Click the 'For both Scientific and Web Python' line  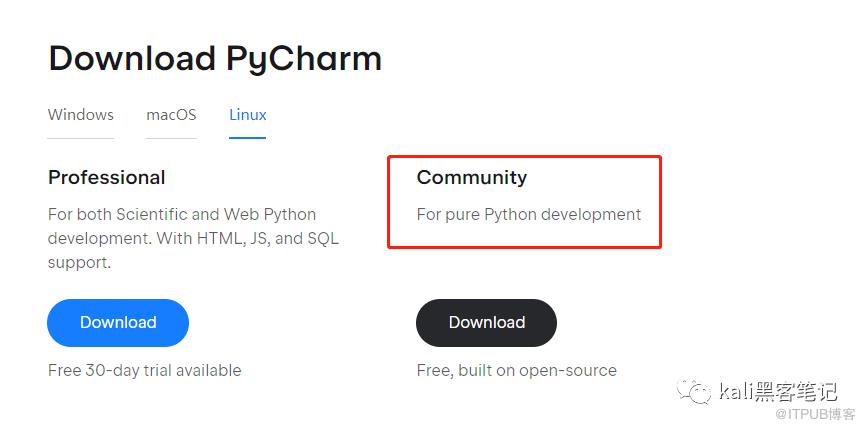pyautogui.click(x=182, y=214)
